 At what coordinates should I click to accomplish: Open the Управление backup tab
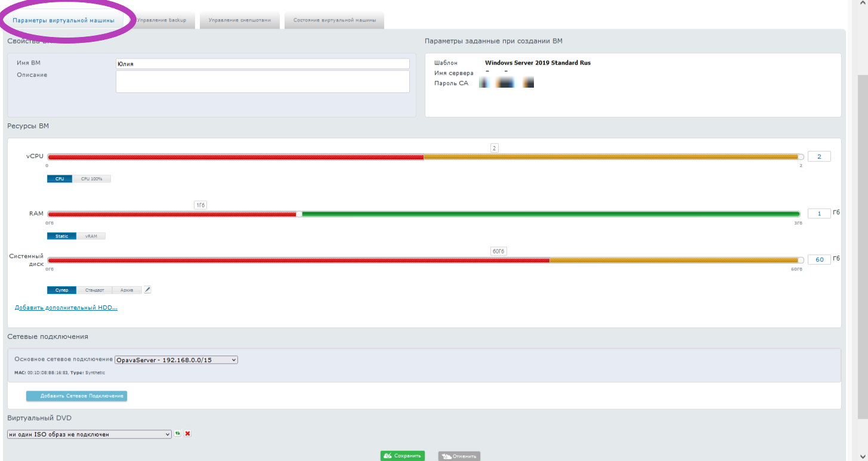coord(162,20)
